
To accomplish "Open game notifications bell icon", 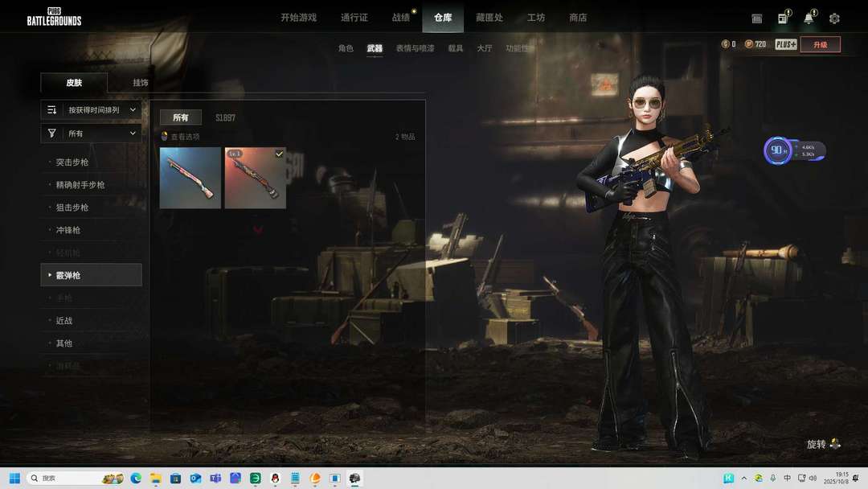I will (809, 18).
